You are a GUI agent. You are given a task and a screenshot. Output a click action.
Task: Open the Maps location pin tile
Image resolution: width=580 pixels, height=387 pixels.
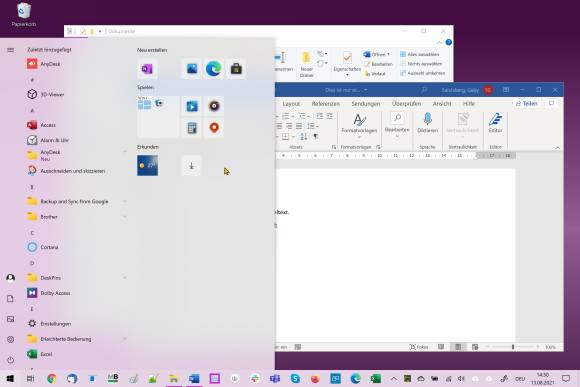click(x=214, y=128)
